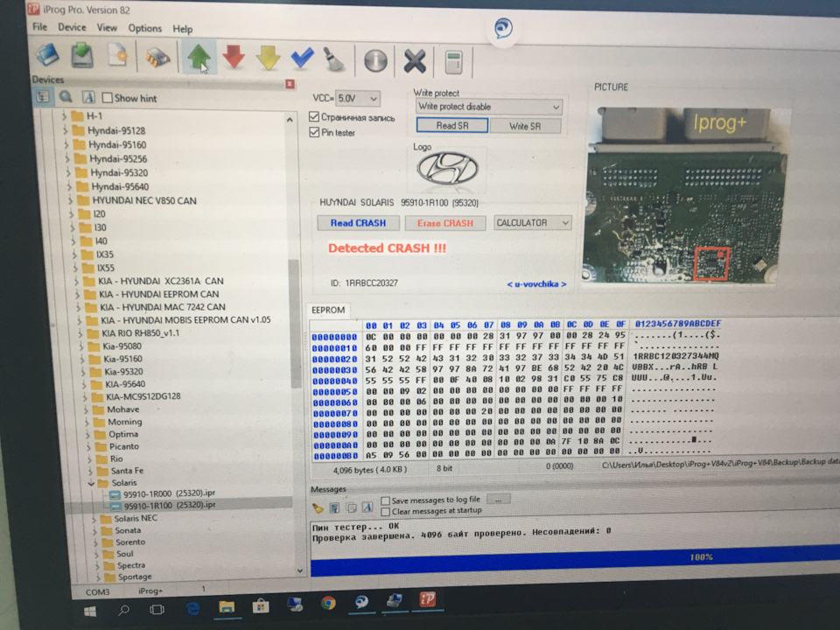
Task: Click the chip device toolbar icon
Action: coord(157,58)
